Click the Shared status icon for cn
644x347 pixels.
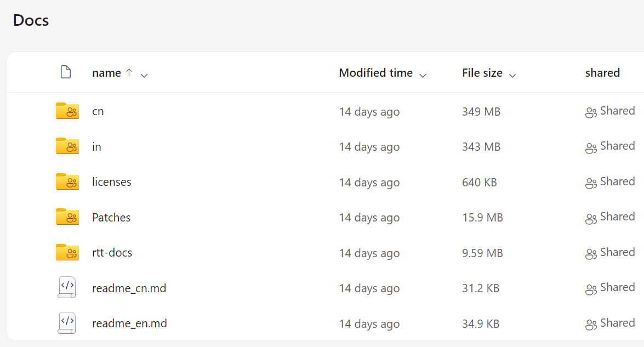tap(591, 112)
